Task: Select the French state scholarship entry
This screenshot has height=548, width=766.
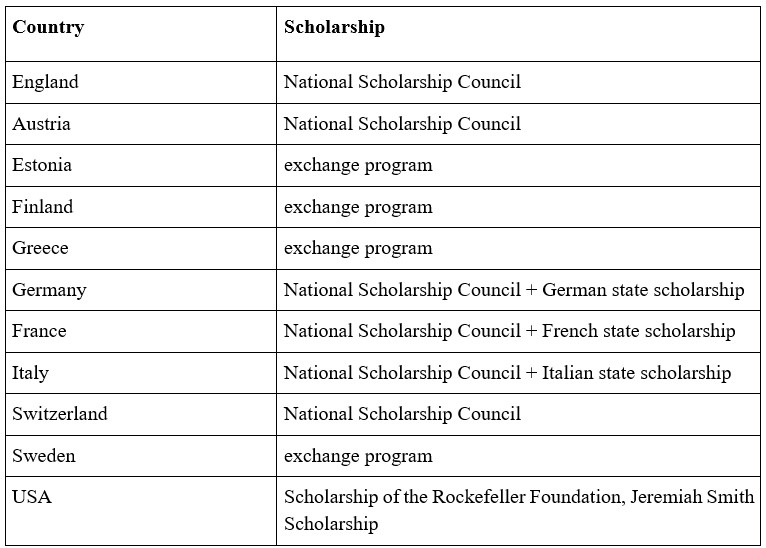Action: pyautogui.click(x=638, y=331)
